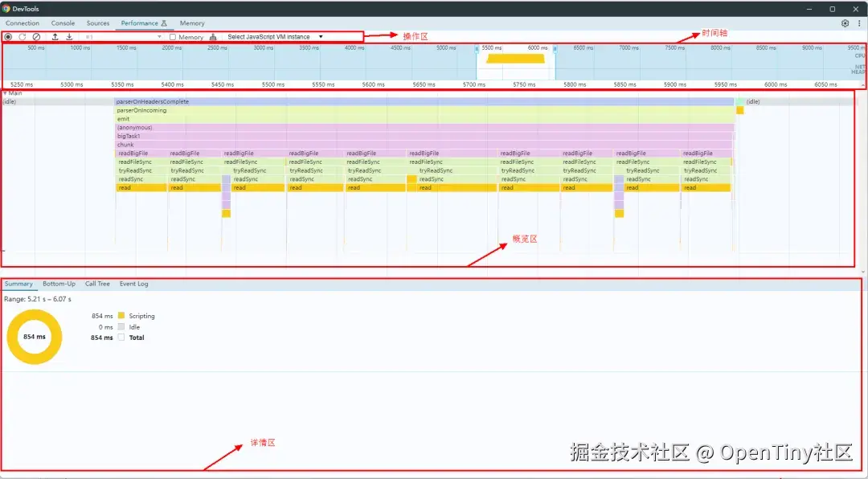Image resolution: width=868 pixels, height=479 pixels.
Task: Open the DevTools more options menu
Action: pyautogui.click(x=860, y=23)
